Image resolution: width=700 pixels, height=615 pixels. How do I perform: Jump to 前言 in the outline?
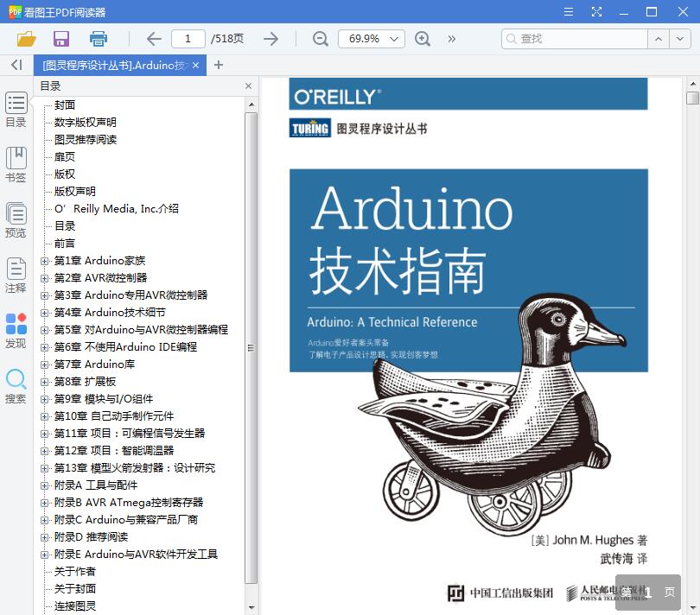(65, 244)
